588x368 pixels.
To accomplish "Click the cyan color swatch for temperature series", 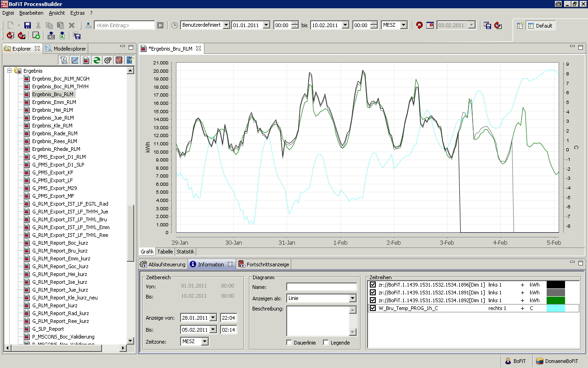I will coord(555,308).
